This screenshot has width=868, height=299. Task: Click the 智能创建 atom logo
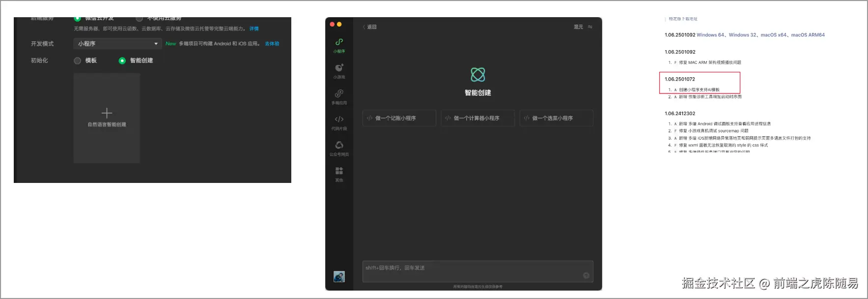pyautogui.click(x=478, y=75)
